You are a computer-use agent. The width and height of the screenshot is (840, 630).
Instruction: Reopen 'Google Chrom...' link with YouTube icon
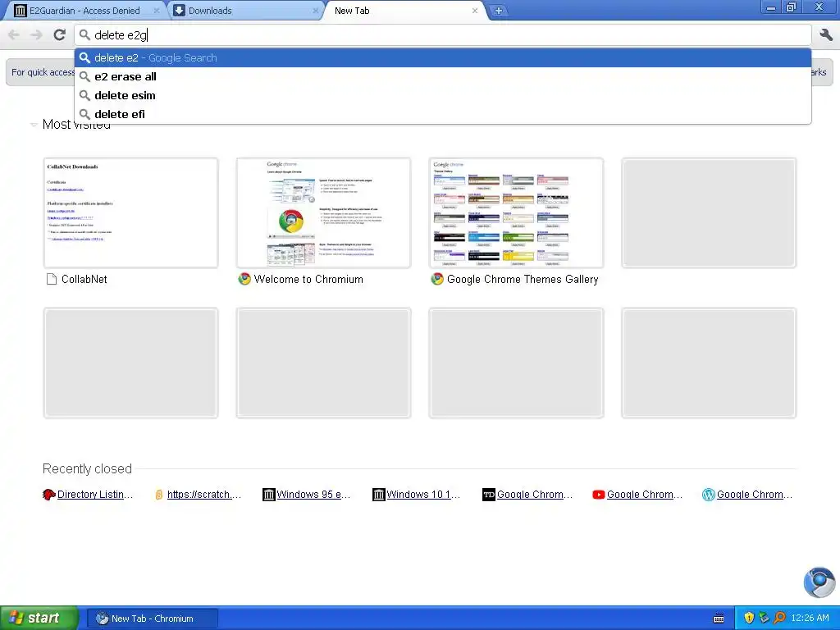click(x=645, y=495)
